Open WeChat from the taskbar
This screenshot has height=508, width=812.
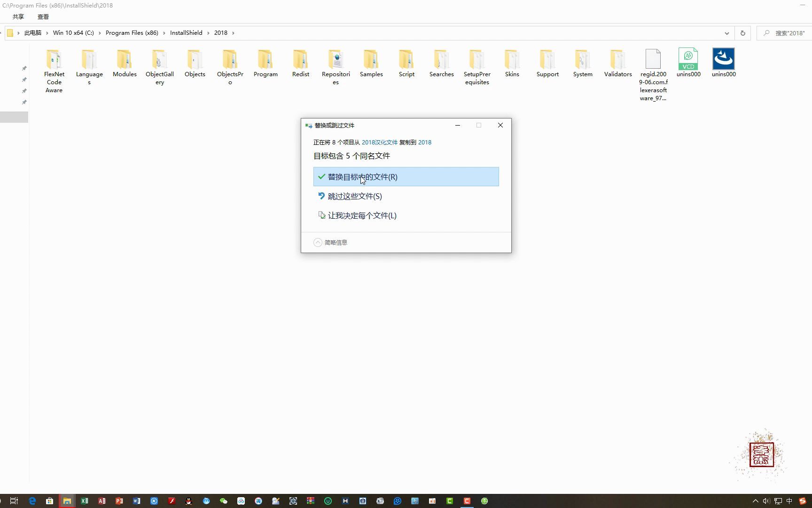click(x=224, y=501)
